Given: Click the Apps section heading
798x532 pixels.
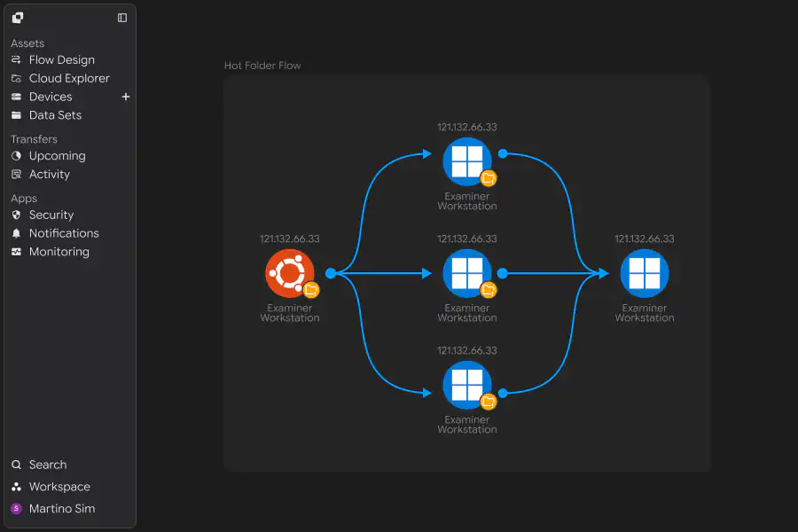Looking at the screenshot, I should pyautogui.click(x=24, y=199).
